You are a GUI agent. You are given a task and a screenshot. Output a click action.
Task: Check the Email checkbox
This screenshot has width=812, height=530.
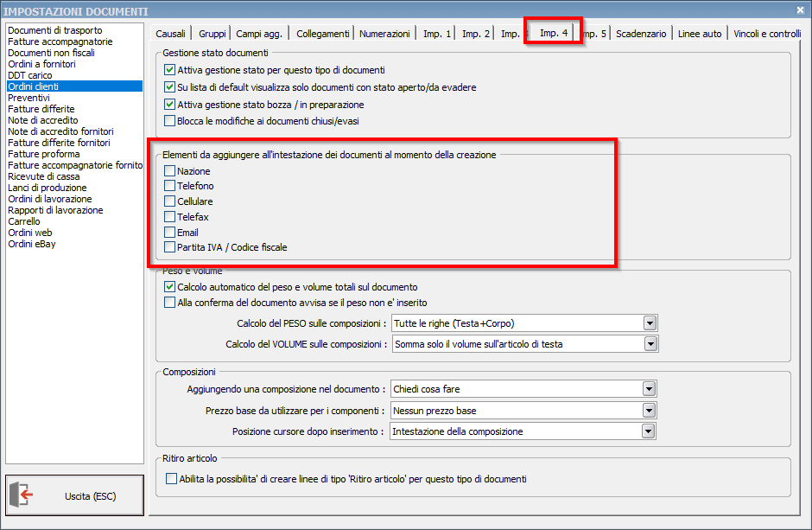[169, 232]
